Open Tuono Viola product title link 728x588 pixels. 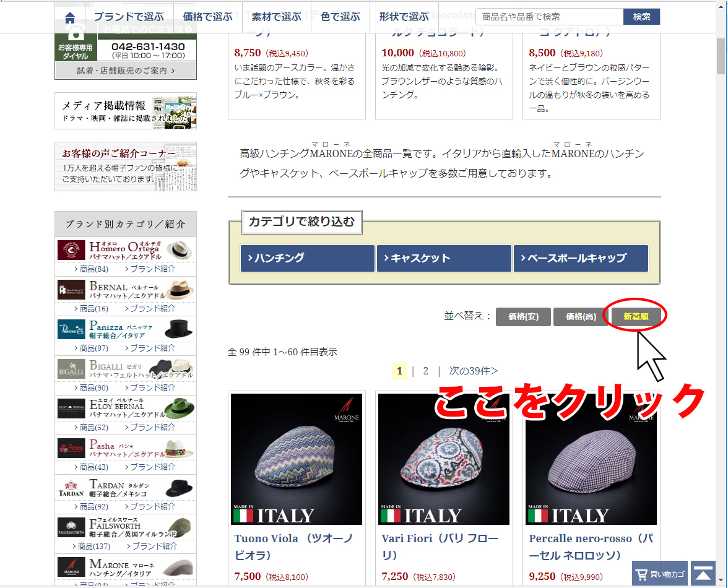(x=293, y=547)
